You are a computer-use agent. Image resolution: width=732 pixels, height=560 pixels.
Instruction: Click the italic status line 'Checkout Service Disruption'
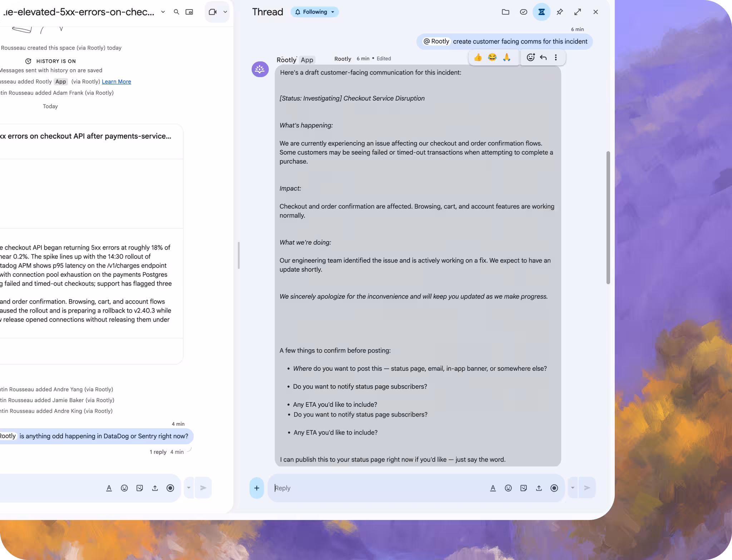pos(352,98)
